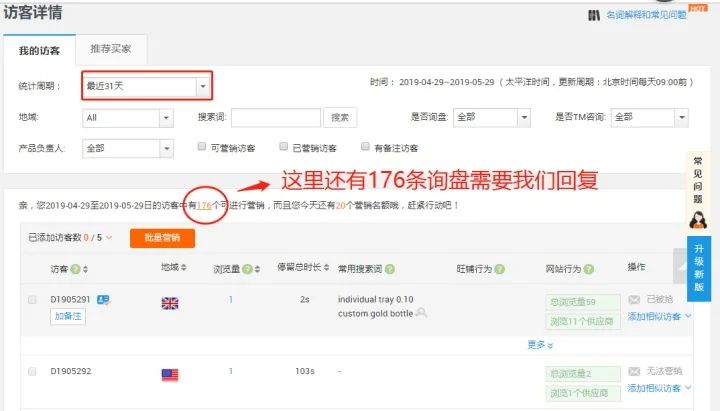
Task: Tick the 可营销访客 checkbox
Action: point(202,146)
